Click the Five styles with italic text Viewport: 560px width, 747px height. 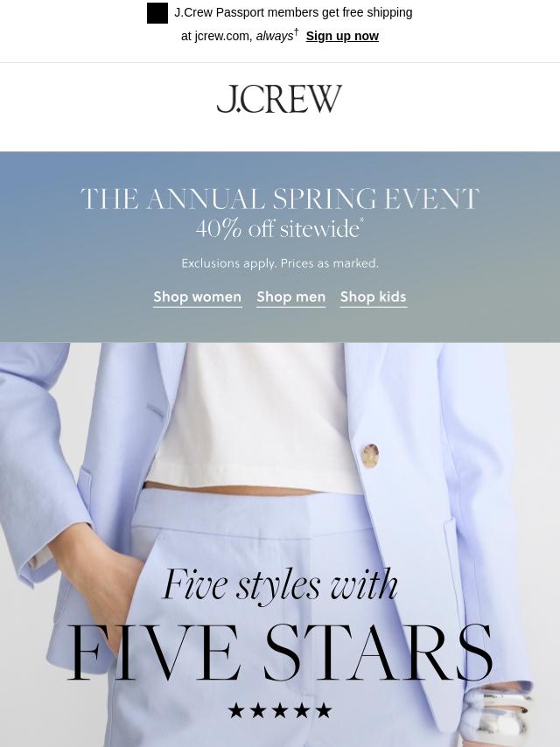(x=280, y=585)
